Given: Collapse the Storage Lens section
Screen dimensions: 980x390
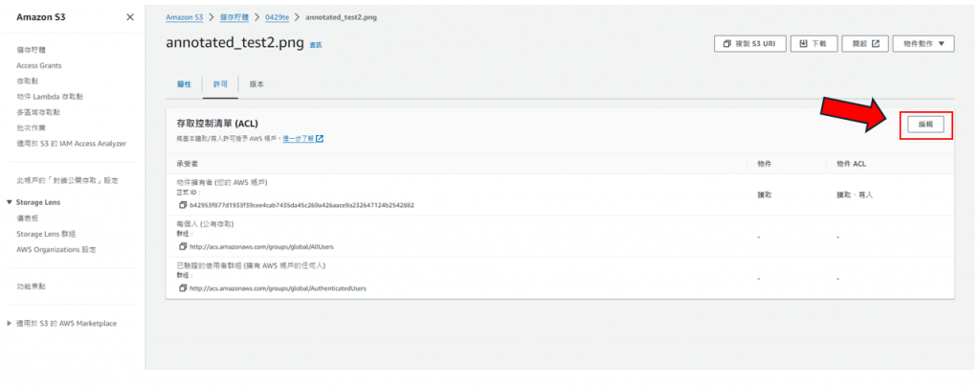Looking at the screenshot, I should (10, 202).
